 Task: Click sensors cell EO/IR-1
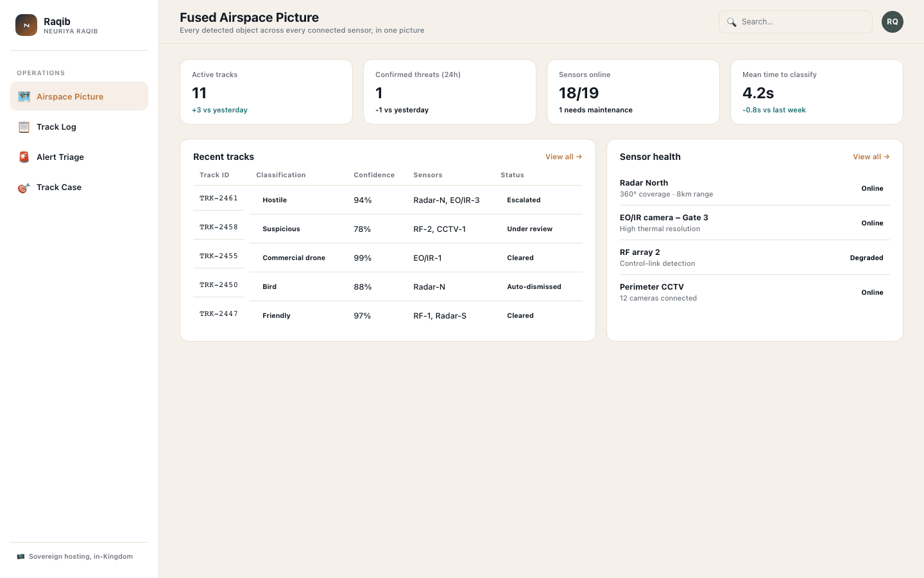tap(427, 258)
